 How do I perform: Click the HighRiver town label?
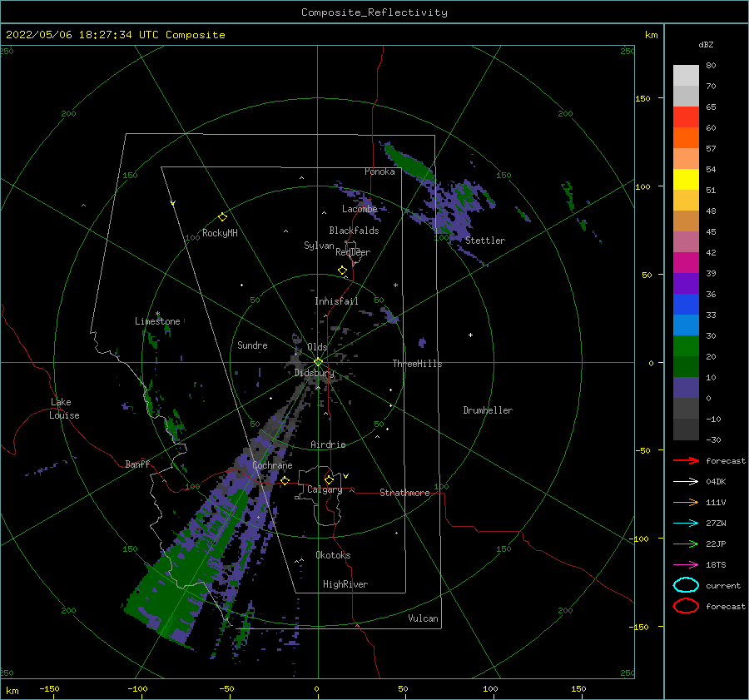(x=345, y=584)
